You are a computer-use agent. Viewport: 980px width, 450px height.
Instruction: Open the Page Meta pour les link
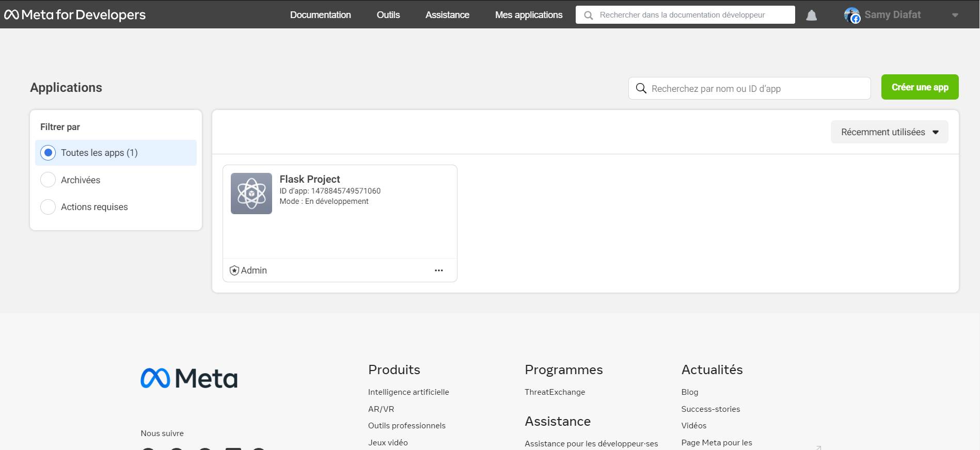717,443
